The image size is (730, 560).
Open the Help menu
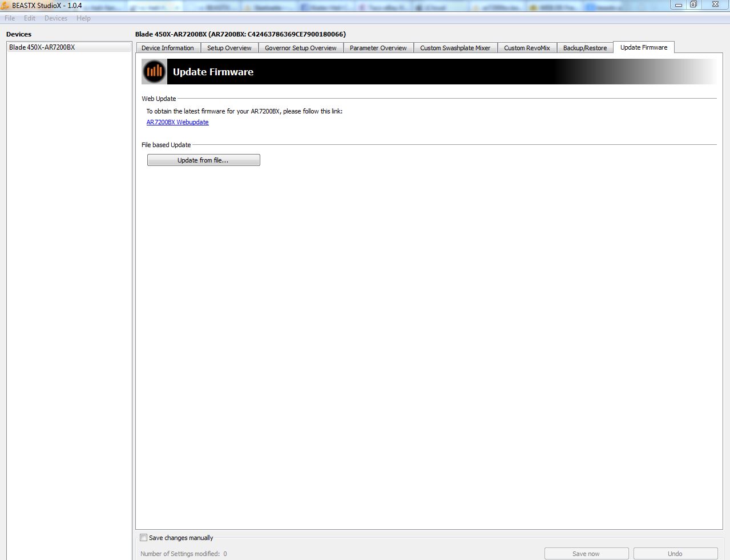pos(83,18)
